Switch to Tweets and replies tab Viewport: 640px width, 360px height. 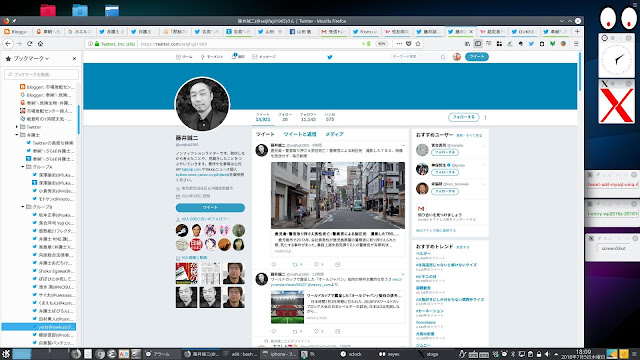tap(300, 134)
